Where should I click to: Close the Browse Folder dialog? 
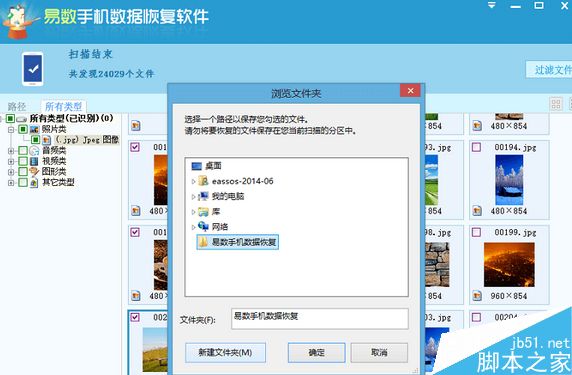pos(410,90)
